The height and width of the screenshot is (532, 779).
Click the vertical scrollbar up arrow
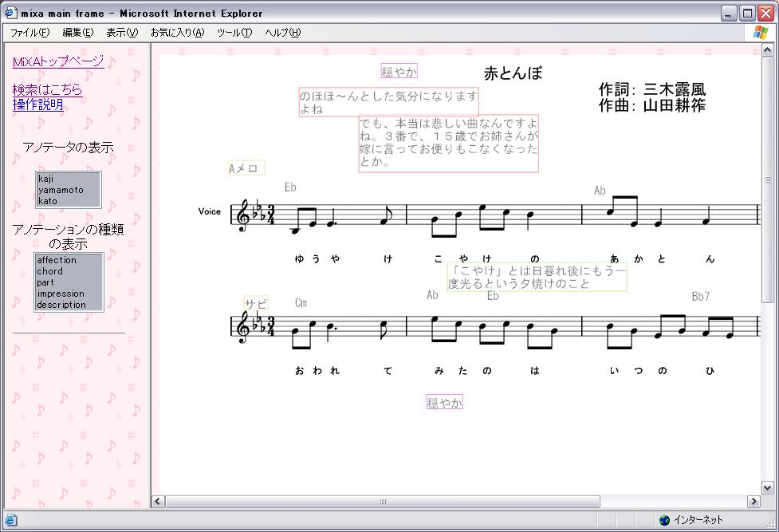pos(767,50)
